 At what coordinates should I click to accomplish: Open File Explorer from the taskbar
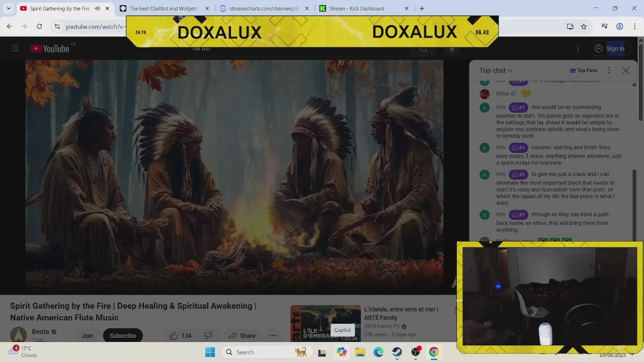coord(360,352)
